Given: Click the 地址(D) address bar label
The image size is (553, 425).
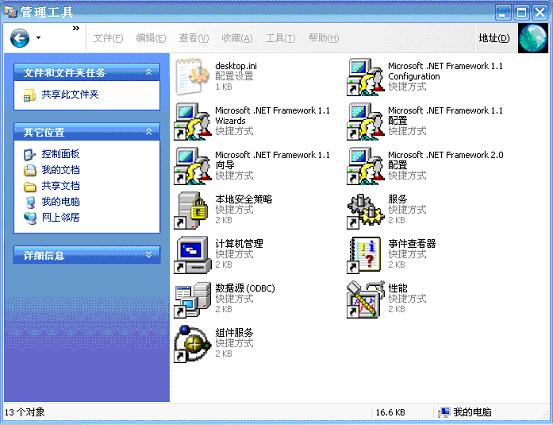Looking at the screenshot, I should coord(494,38).
